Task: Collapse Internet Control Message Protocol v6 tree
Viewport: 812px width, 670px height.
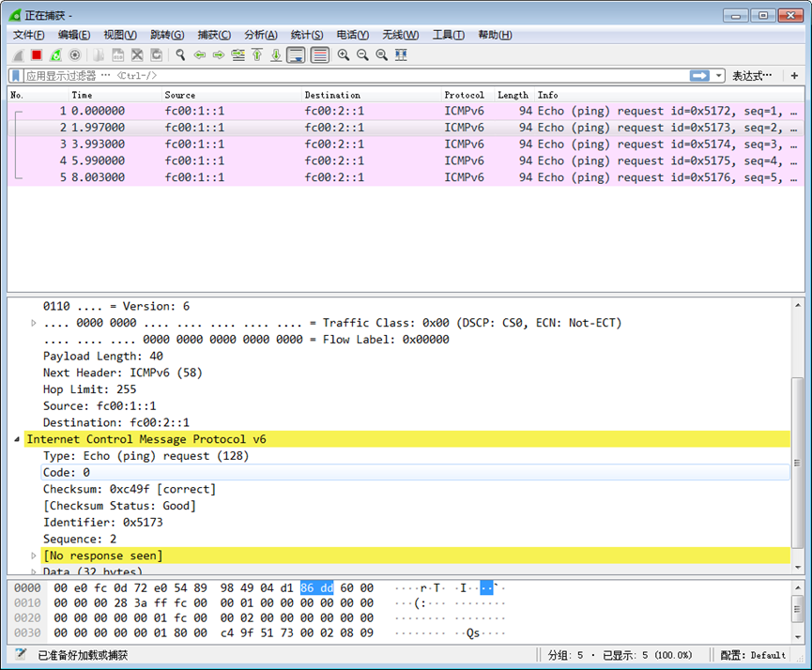Action: click(17, 439)
